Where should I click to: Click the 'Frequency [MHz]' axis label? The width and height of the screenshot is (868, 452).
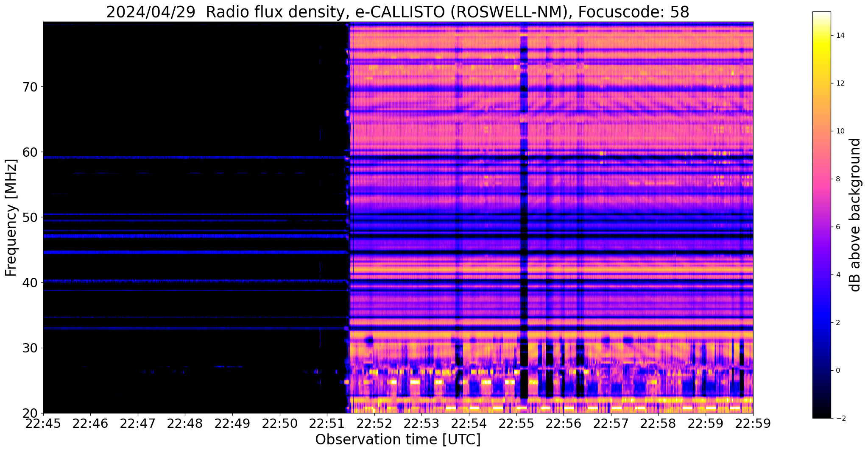point(11,218)
